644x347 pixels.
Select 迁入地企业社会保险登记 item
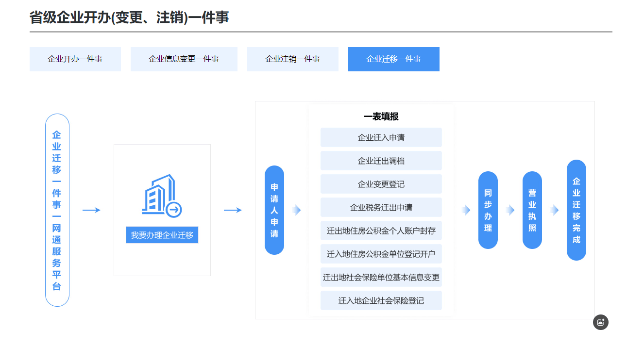point(381,300)
